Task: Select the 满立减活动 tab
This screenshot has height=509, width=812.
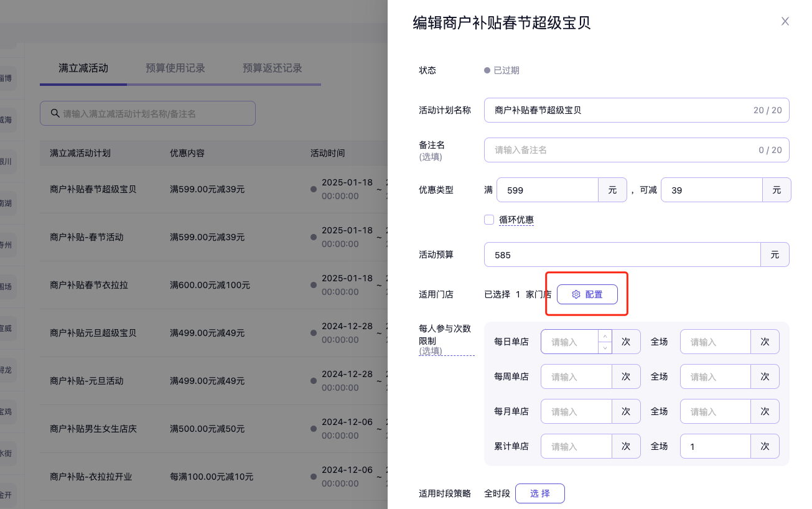Action: 83,68
